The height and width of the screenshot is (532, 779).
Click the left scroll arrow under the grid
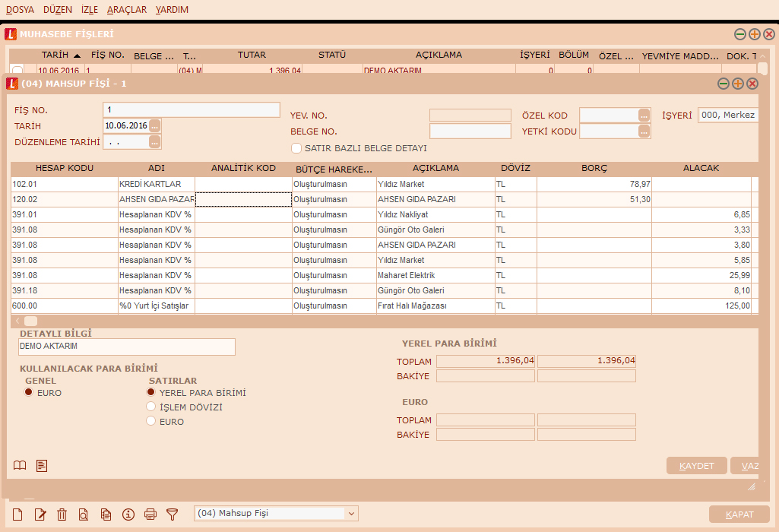coord(17,321)
